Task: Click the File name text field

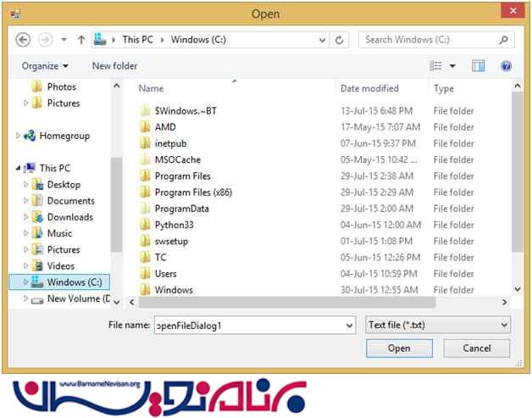Action: (x=250, y=326)
